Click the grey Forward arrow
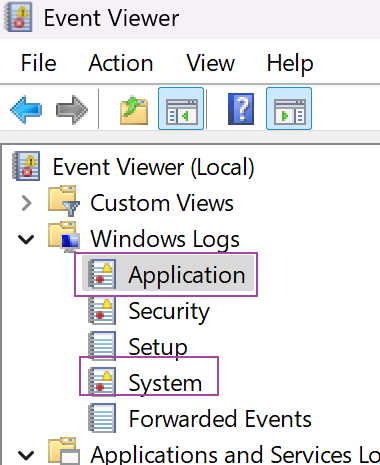The image size is (380, 465). click(72, 109)
